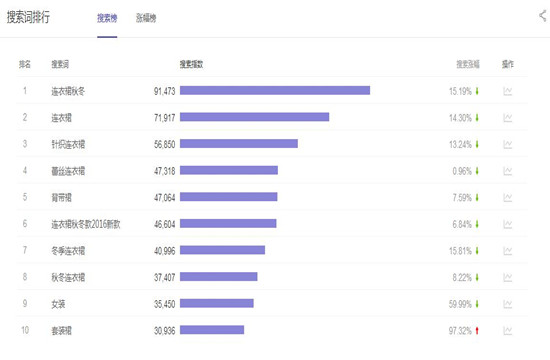Viewport: 550px width, 360px height.
Task: Click the 搜索指数 column header
Action: pyautogui.click(x=192, y=64)
